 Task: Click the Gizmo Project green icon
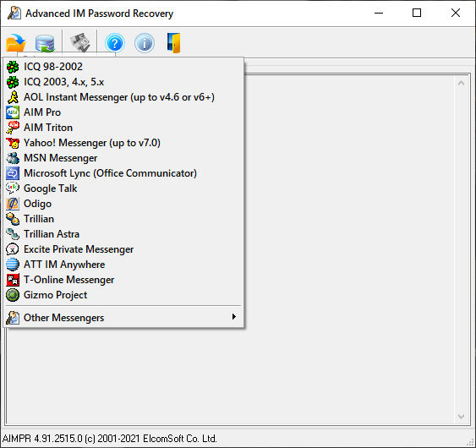click(x=13, y=295)
